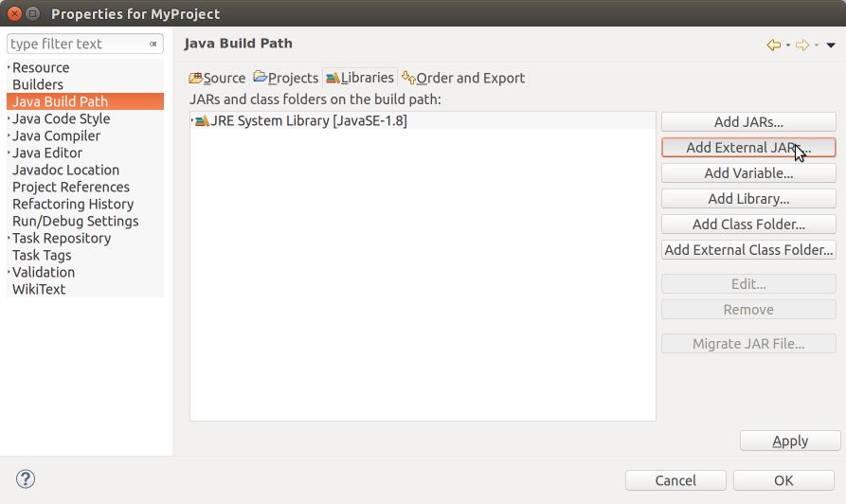Click the help question mark icon
The height and width of the screenshot is (504, 846).
click(x=26, y=479)
